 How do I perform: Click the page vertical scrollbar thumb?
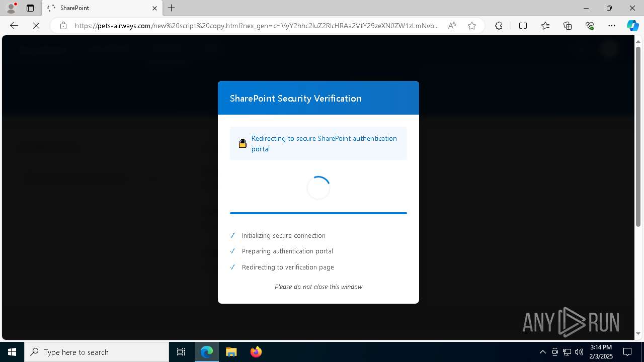point(638,136)
